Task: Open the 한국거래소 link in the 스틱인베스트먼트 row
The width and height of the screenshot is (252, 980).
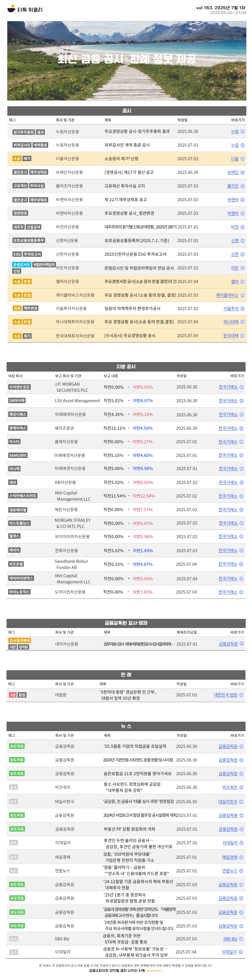Action: tap(228, 496)
